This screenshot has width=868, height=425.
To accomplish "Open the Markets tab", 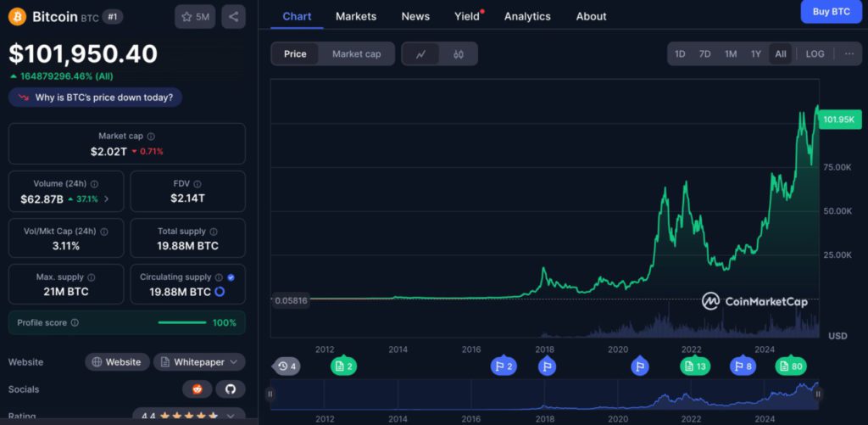I will 356,16.
